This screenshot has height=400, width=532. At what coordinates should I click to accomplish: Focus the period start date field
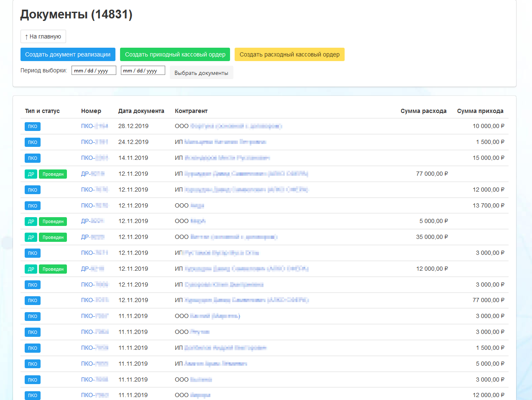point(93,71)
